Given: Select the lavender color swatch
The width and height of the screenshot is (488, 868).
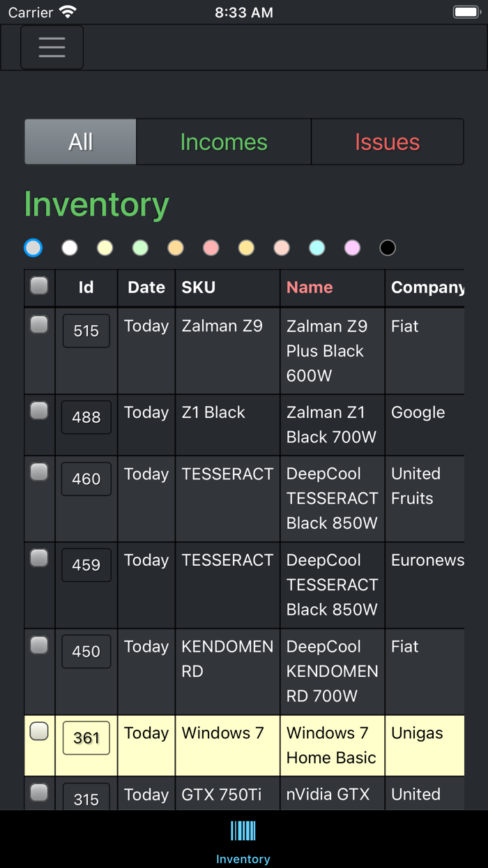Looking at the screenshot, I should 352,247.
